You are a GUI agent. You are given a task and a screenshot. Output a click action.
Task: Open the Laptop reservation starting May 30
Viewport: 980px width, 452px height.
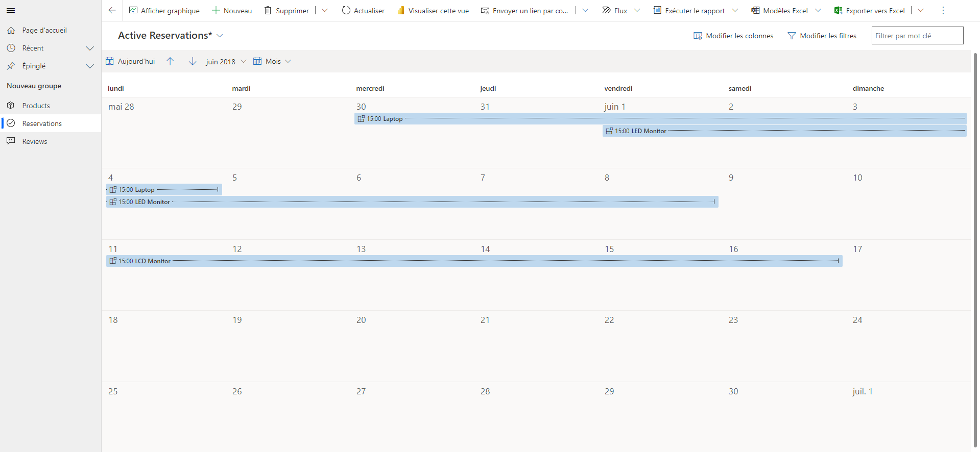click(660, 119)
